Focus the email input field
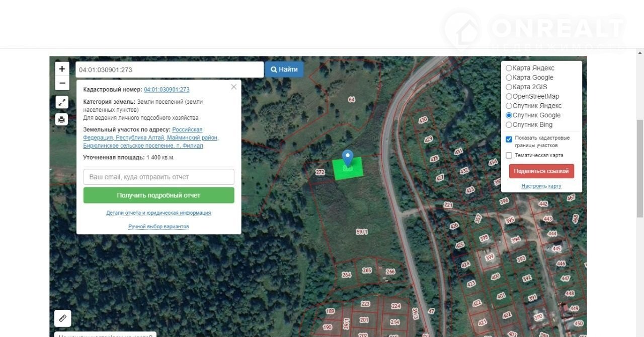The height and width of the screenshot is (337, 644). 158,177
